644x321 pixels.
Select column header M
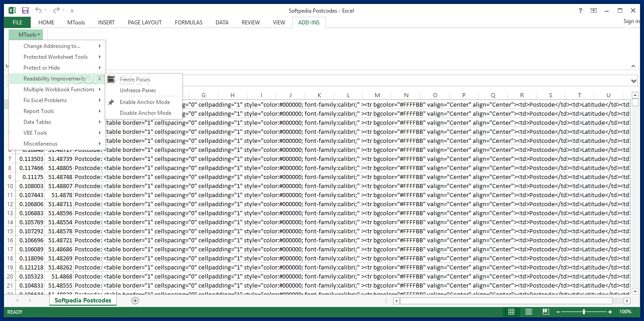377,95
